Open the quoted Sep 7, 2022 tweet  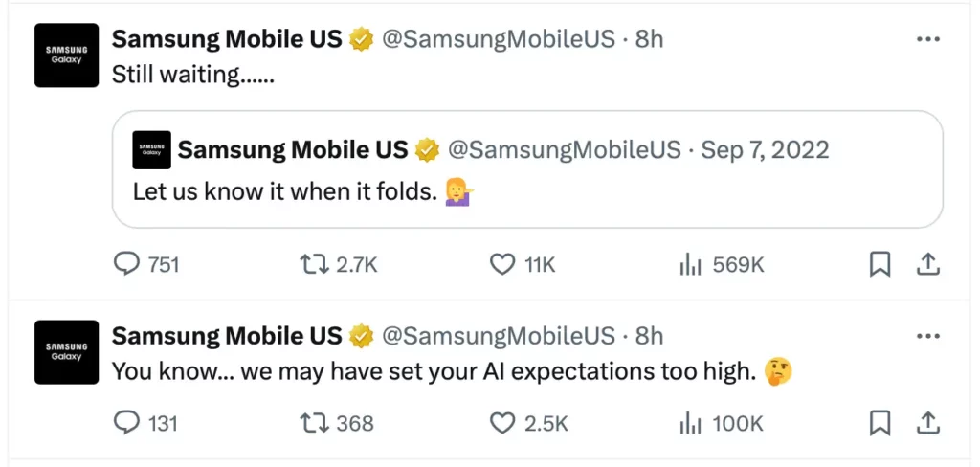pos(527,168)
